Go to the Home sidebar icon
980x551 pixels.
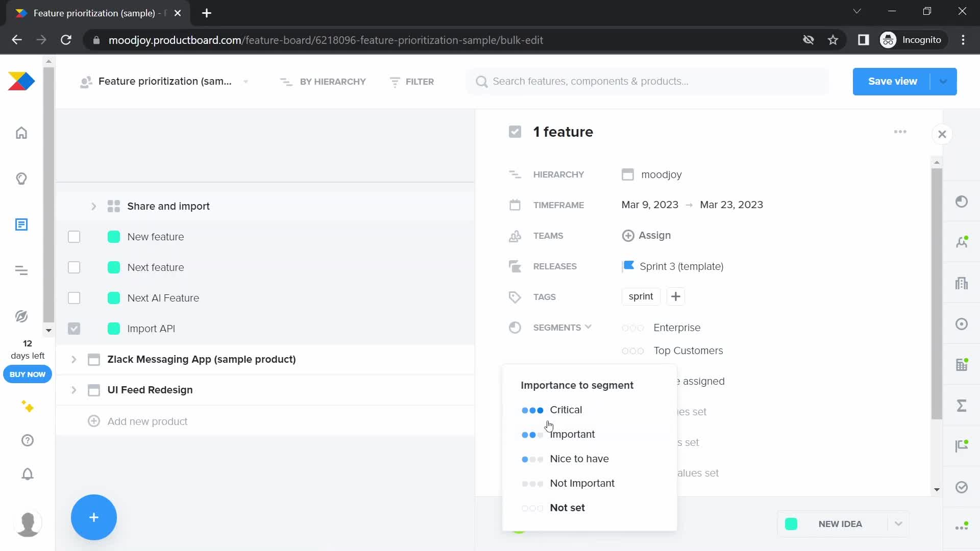(x=21, y=133)
